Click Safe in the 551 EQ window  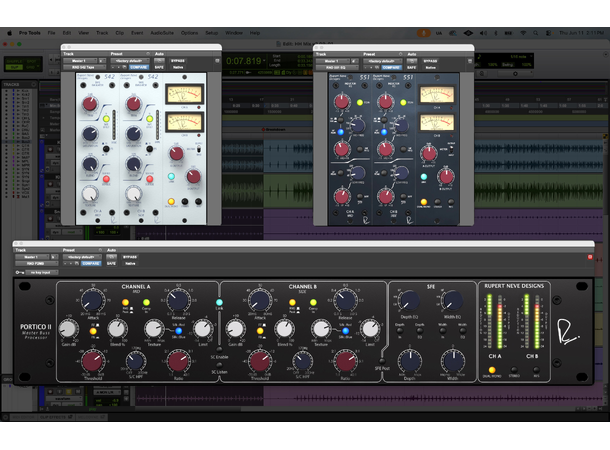pos(412,67)
